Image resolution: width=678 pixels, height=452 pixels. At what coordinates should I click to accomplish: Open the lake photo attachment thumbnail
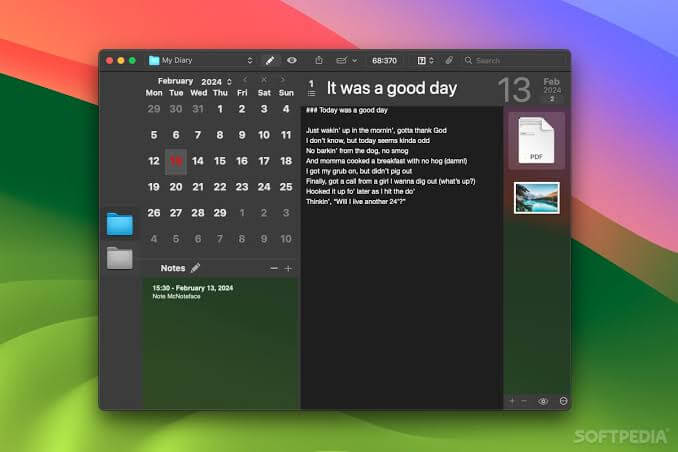click(537, 198)
